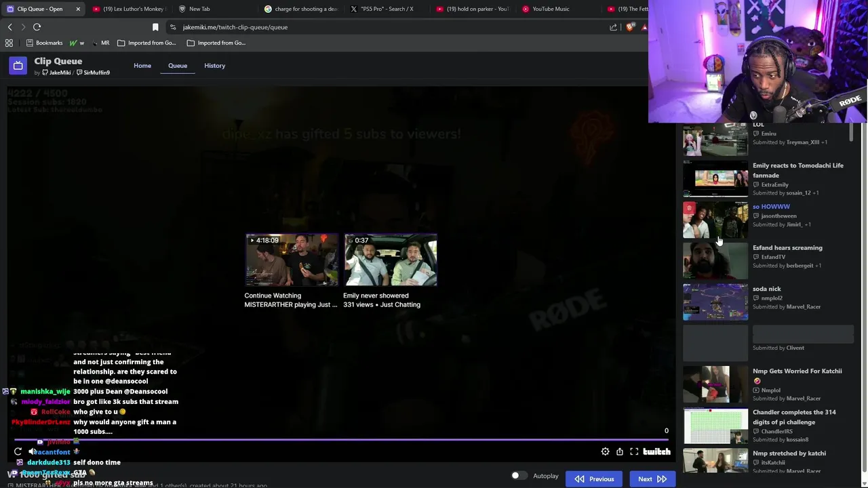Reload the page with the refresh icon
This screenshot has height=488, width=868.
coord(37,27)
